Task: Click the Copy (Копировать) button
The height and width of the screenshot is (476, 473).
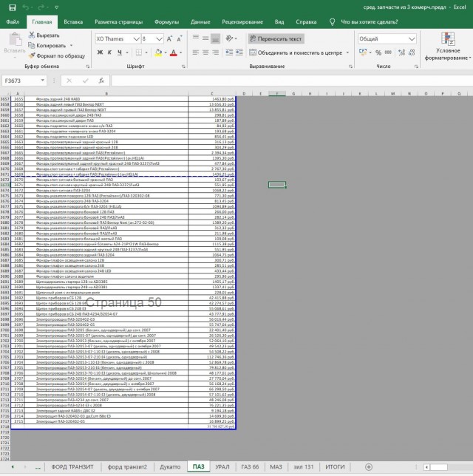Action: tap(47, 46)
